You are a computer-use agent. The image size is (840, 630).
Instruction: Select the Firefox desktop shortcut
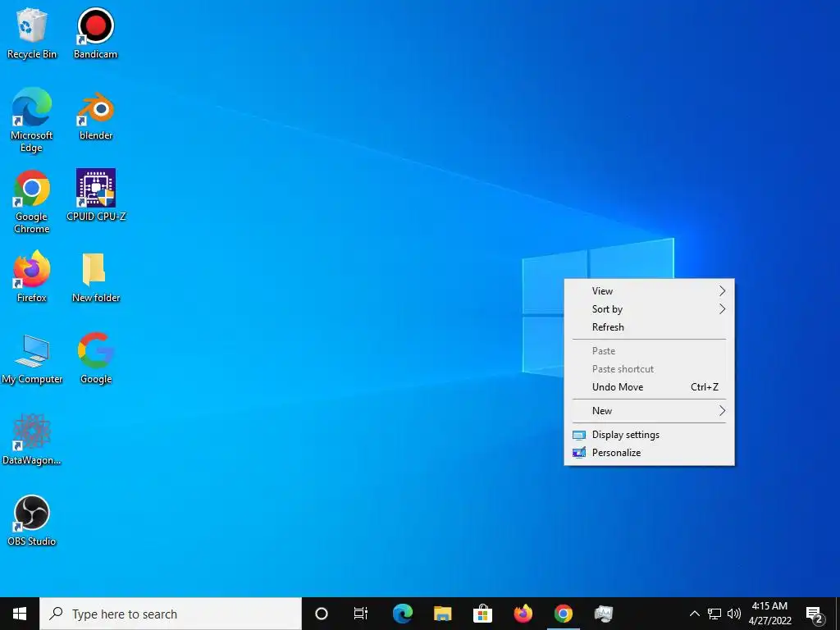tap(32, 277)
